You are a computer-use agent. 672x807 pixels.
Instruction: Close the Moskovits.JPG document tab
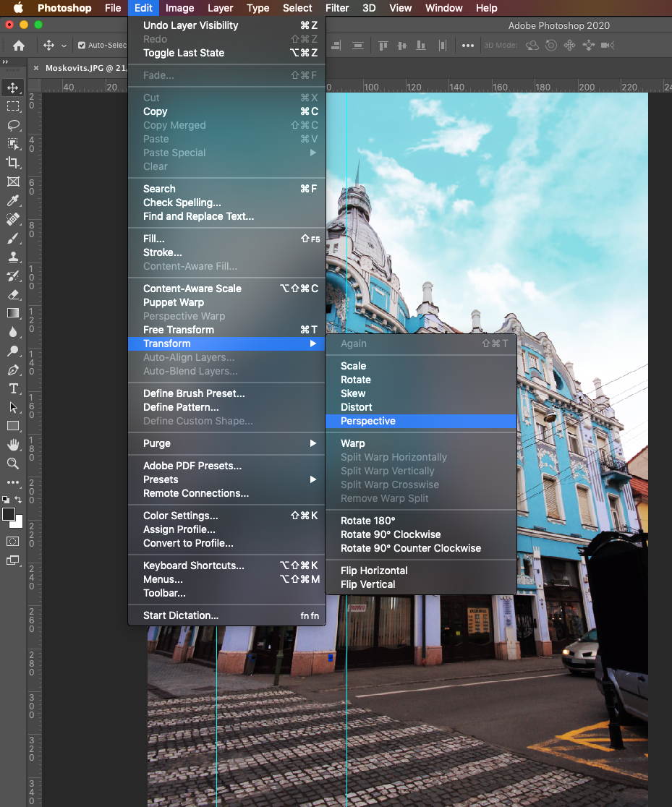click(x=36, y=68)
